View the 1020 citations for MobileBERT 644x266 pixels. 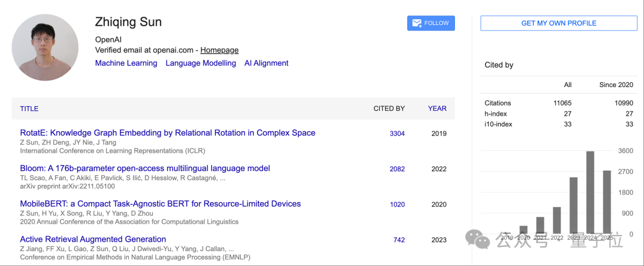397,205
